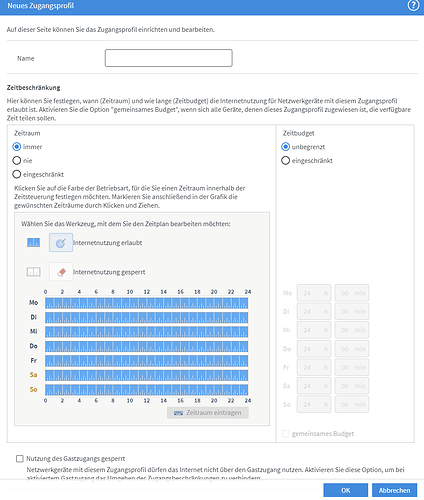This screenshot has width=424, height=500.
Task: Click the white blocked-usage legend icon
Action: click(33, 272)
